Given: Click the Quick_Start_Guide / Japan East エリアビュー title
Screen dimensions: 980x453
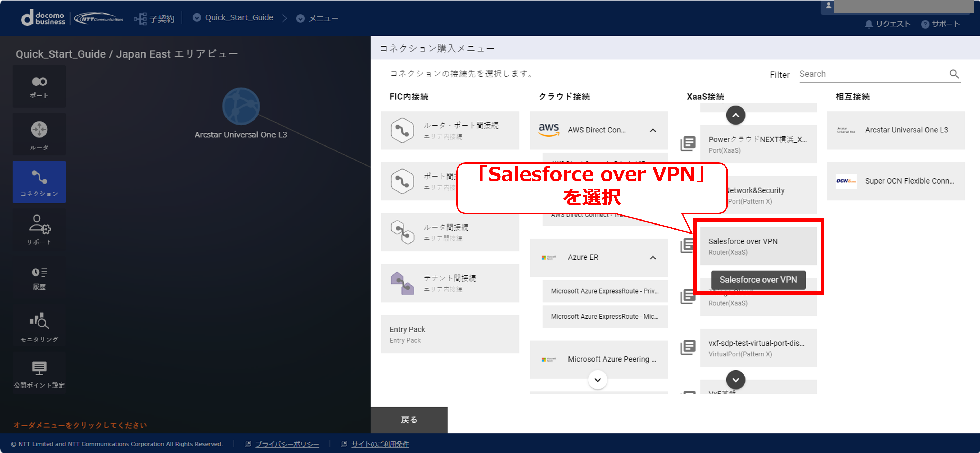Looking at the screenshot, I should click(x=127, y=54).
